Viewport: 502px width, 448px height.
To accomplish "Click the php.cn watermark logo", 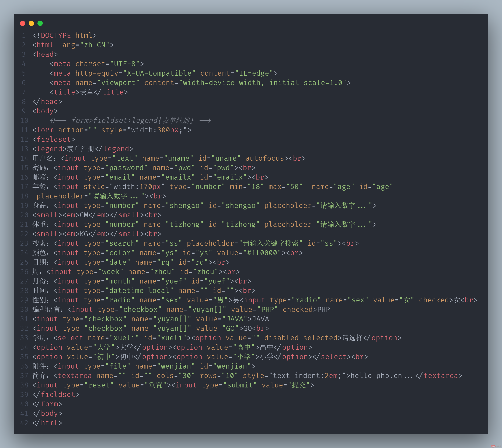I will pyautogui.click(x=493, y=446).
